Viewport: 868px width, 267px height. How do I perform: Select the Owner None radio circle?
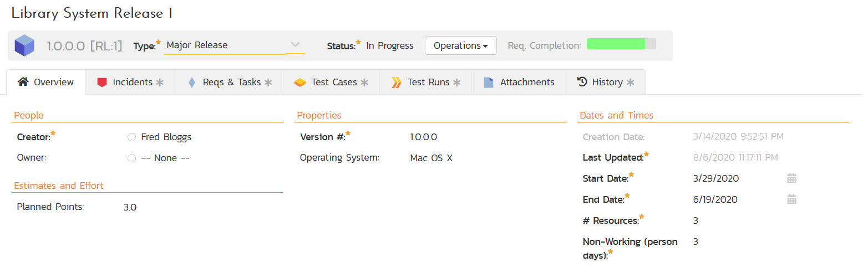pos(131,158)
